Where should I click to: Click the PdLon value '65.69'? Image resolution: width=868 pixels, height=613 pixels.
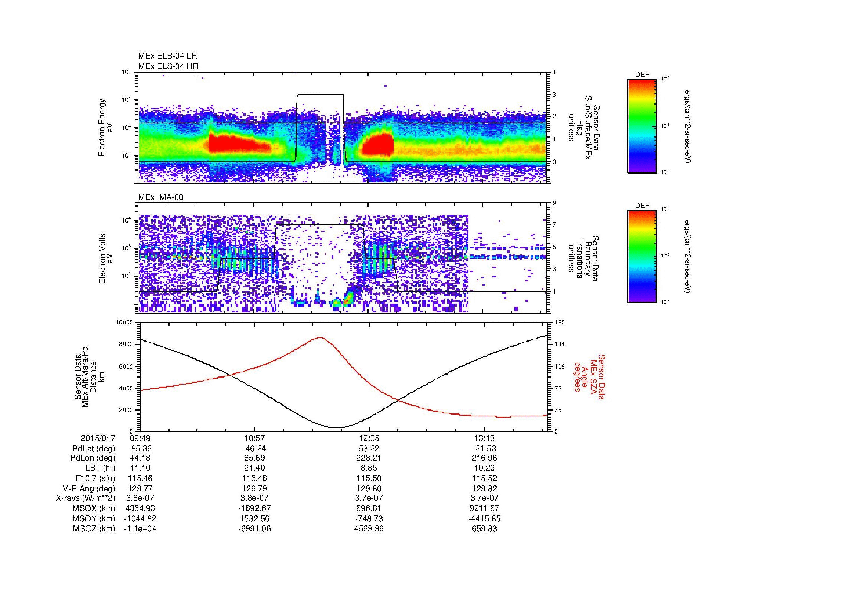(x=255, y=458)
